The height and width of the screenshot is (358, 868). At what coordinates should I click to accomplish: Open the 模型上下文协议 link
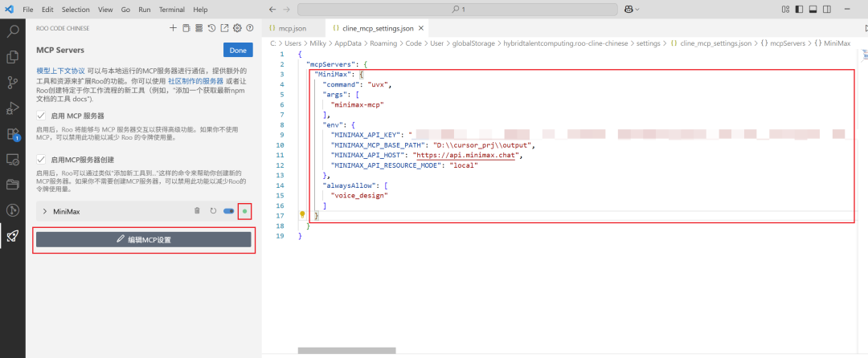(x=61, y=71)
